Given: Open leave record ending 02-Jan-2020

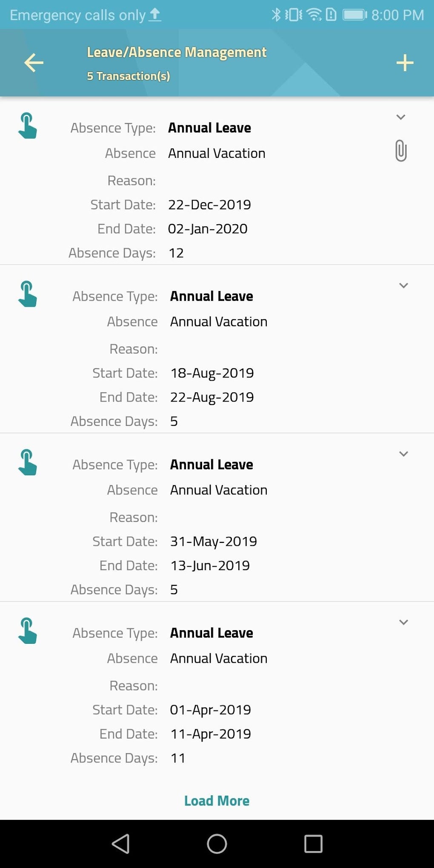Looking at the screenshot, I should [208, 229].
